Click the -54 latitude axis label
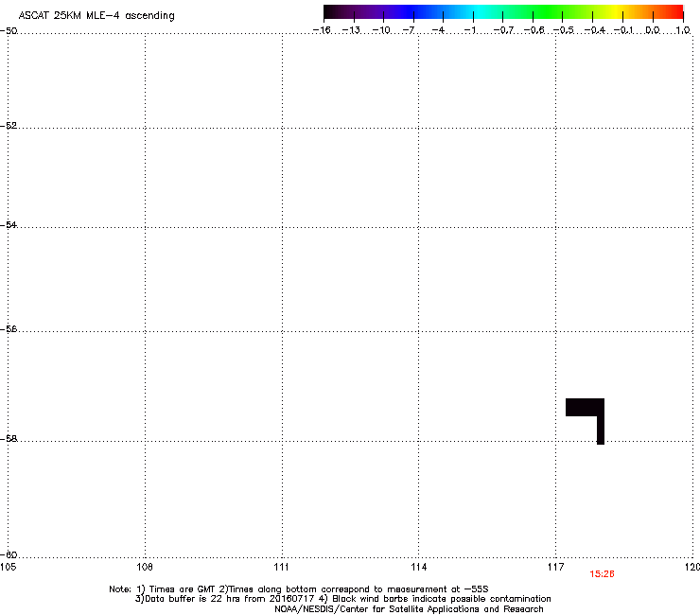The height and width of the screenshot is (615, 700). click(9, 224)
